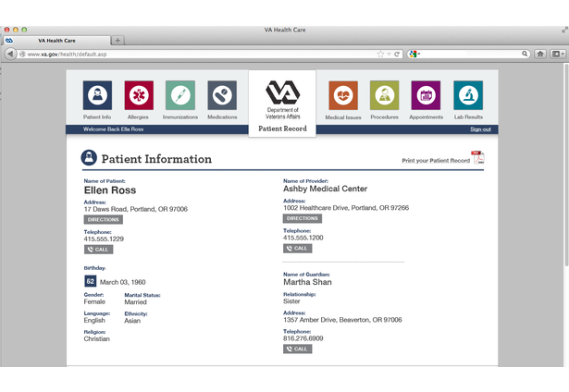This screenshot has width=569, height=392.
Task: Click religion value Christian
Action: pyautogui.click(x=96, y=338)
